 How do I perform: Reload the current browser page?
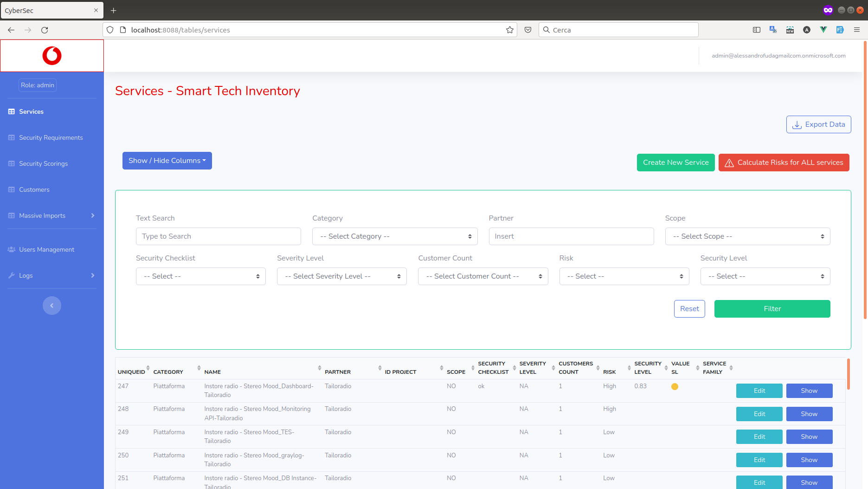pos(45,30)
